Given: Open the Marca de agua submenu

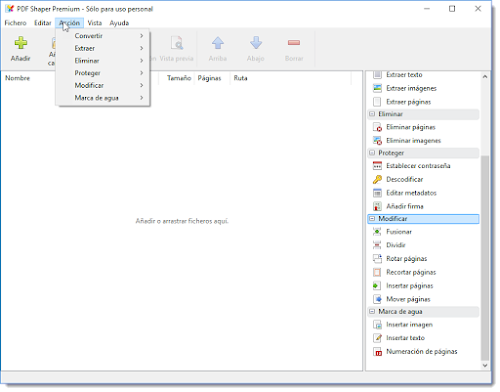Looking at the screenshot, I should pyautogui.click(x=103, y=98).
